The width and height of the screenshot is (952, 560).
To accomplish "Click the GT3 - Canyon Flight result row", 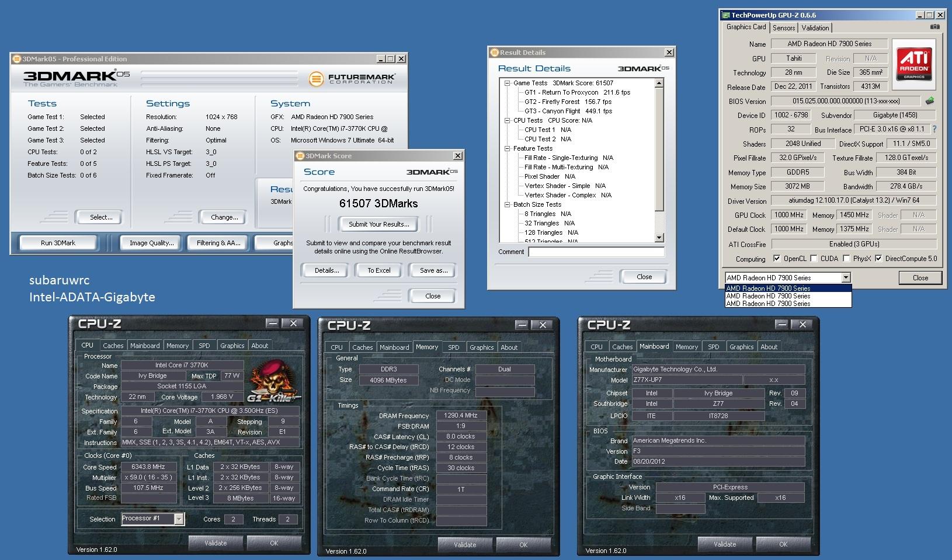I will point(568,111).
